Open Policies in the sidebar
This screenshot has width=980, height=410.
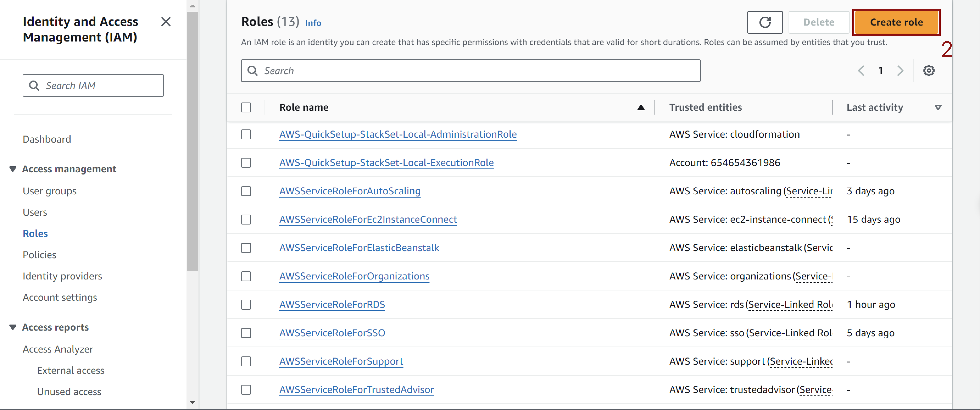tap(40, 255)
